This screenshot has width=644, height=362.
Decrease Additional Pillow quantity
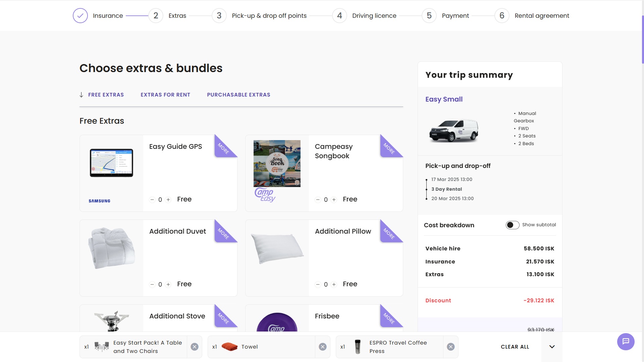click(318, 285)
